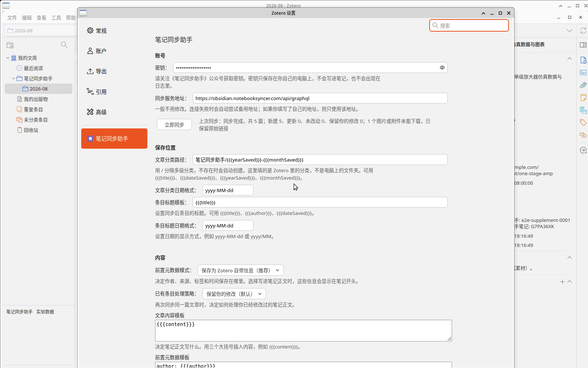Collapse the 笔记同步助手 collection node
This screenshot has height=368, width=588.
pos(14,78)
